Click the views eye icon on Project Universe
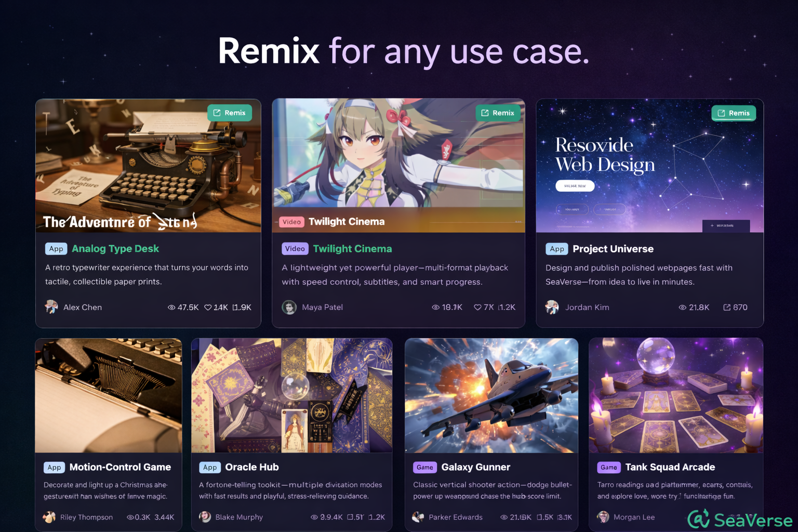798x532 pixels. click(683, 308)
